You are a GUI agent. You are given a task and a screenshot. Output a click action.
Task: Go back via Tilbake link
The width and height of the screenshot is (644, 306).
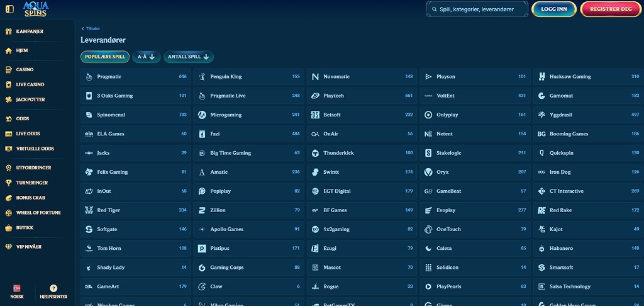tap(91, 29)
